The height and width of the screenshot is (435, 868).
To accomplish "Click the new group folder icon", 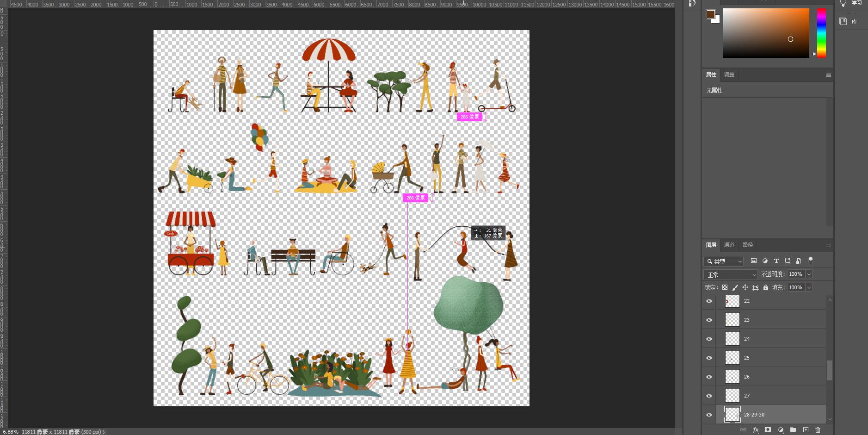I will [793, 430].
